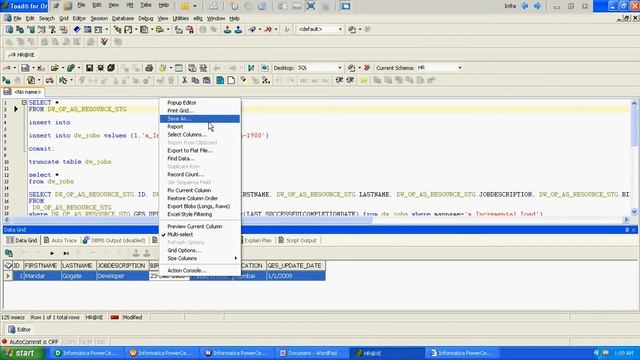Click the Execute statement green arrow icon
640x360 pixels.
pyautogui.click(x=6, y=80)
